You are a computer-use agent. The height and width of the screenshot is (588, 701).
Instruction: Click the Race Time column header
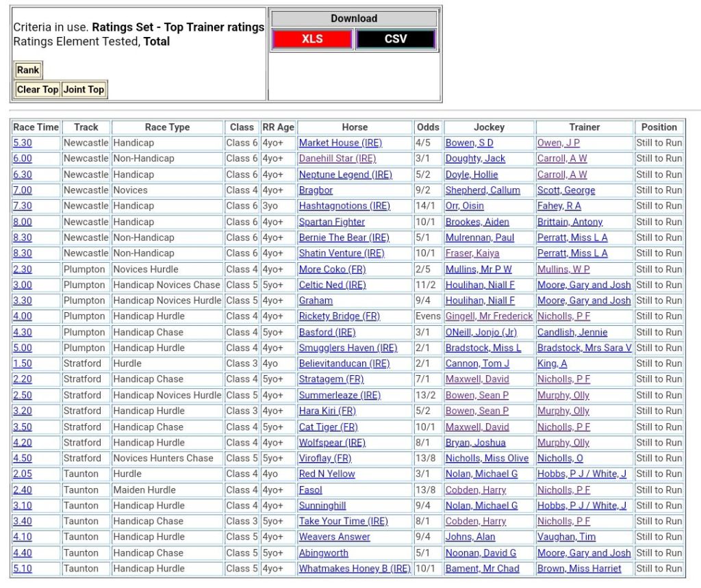click(x=36, y=127)
